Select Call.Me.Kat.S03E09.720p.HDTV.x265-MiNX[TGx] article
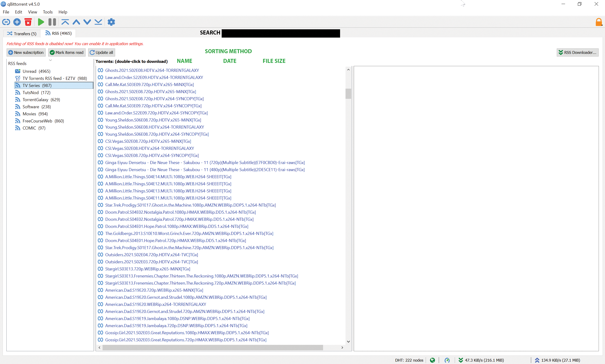This screenshot has height=364, width=605. pyautogui.click(x=149, y=84)
